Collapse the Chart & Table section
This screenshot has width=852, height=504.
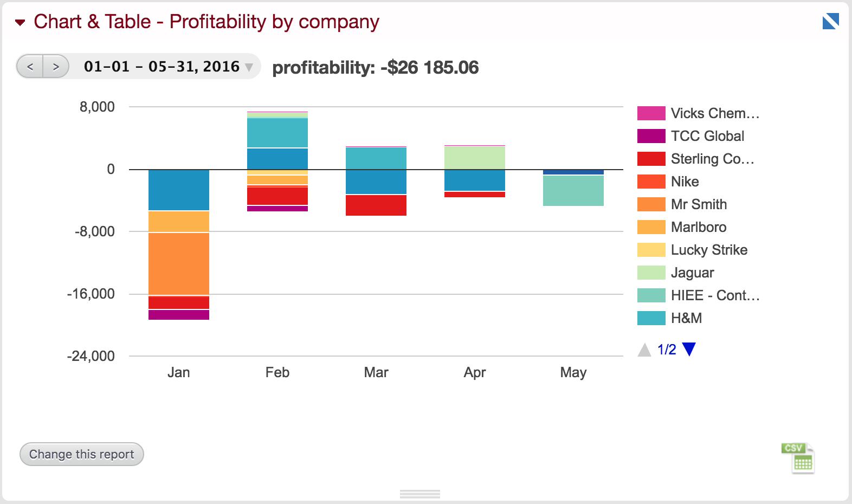coord(20,22)
